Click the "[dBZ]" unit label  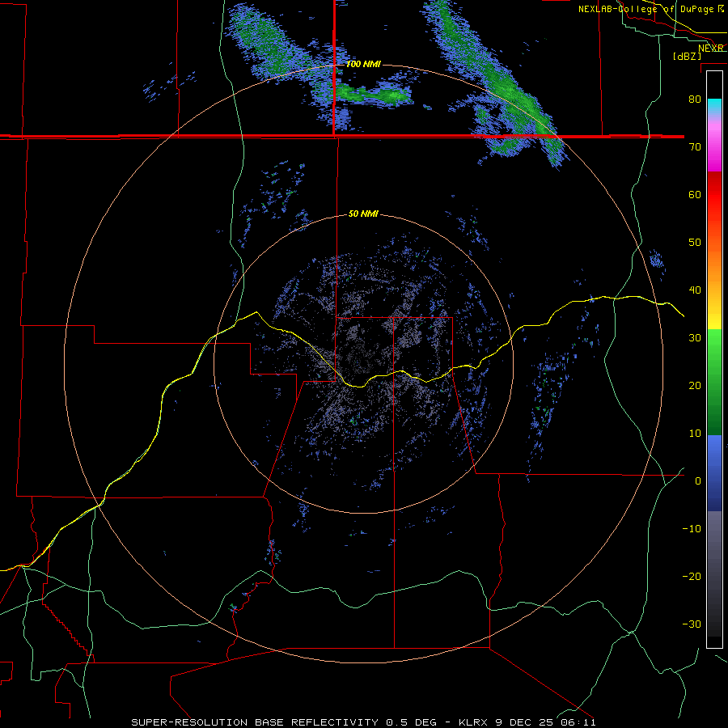coord(687,57)
